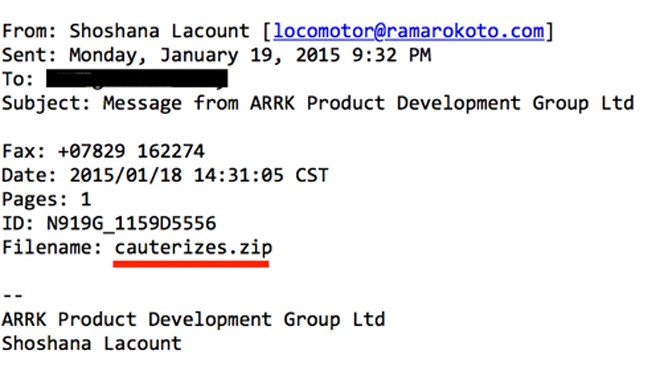Click the Pages value 1
Image resolution: width=660 pixels, height=371 pixels.
[x=86, y=199]
